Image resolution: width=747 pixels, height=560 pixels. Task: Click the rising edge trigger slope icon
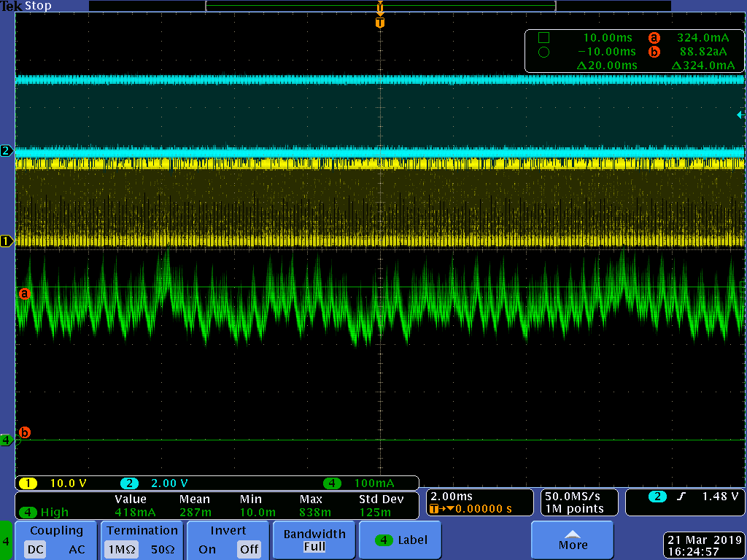pos(681,497)
